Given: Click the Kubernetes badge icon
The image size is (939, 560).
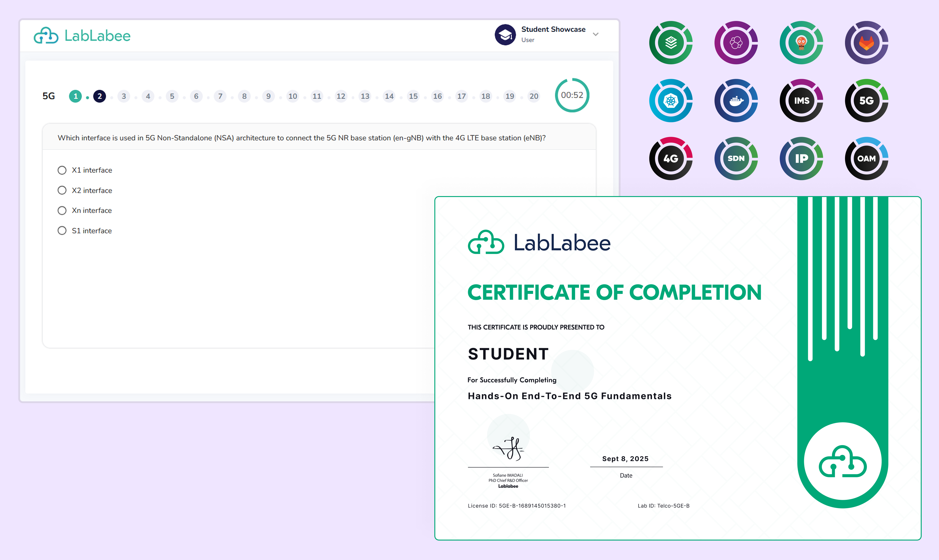Looking at the screenshot, I should [670, 100].
